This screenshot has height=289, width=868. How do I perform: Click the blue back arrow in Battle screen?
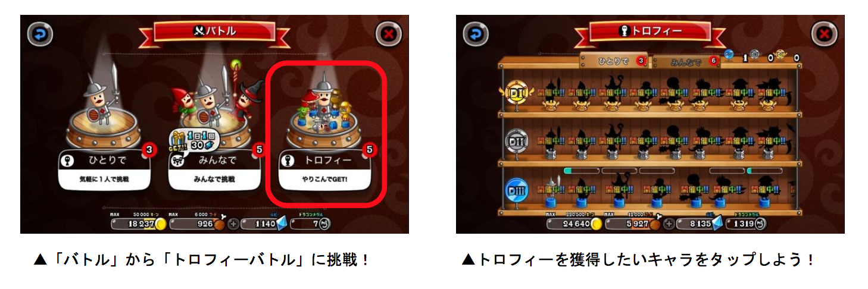click(x=40, y=34)
